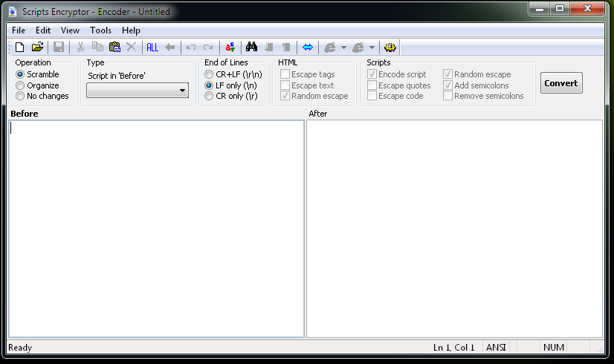Choose CR only (\r) line ending
614x364 pixels.
click(231, 96)
